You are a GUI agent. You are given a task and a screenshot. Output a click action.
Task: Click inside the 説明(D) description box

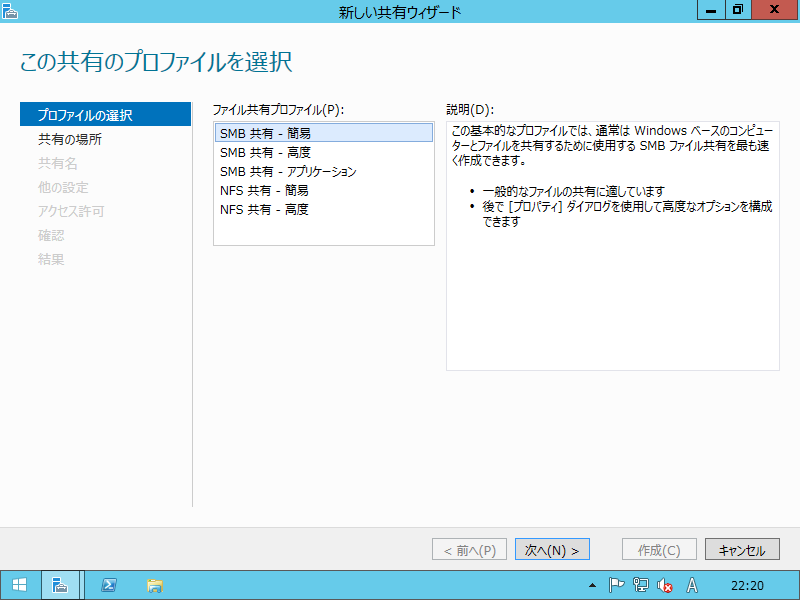(x=613, y=246)
